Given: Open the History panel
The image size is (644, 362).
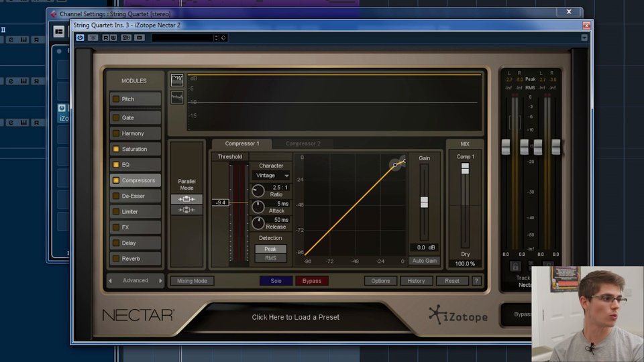Looking at the screenshot, I should click(x=416, y=281).
